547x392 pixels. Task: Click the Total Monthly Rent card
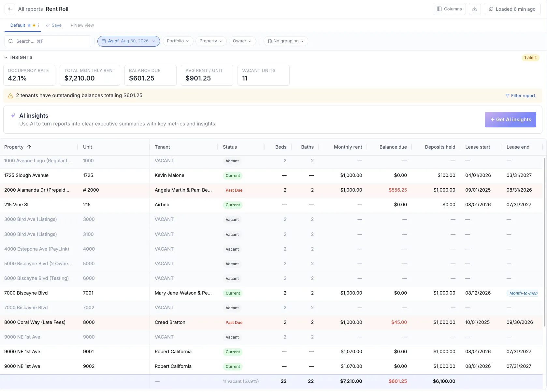point(90,75)
